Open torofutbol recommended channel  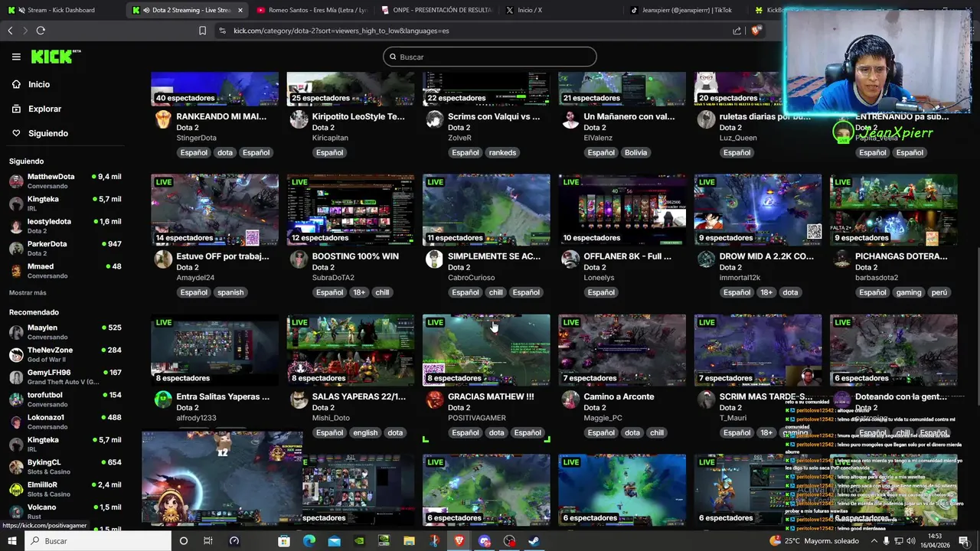(65, 399)
